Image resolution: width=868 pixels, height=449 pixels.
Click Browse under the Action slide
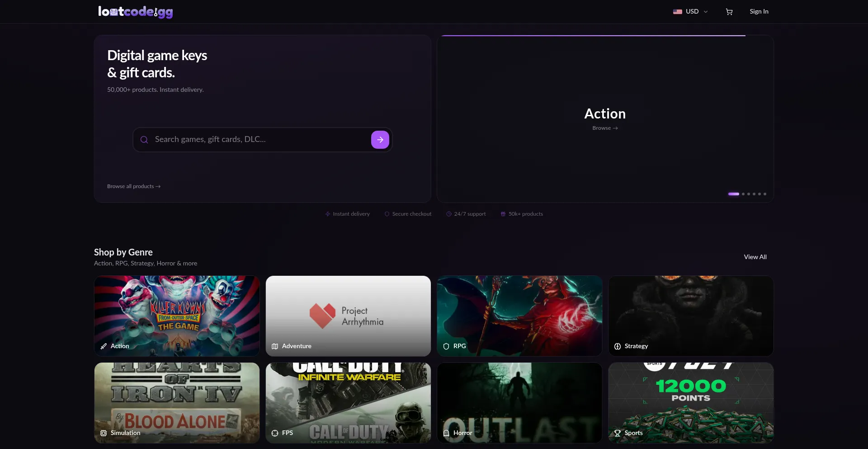coord(605,128)
